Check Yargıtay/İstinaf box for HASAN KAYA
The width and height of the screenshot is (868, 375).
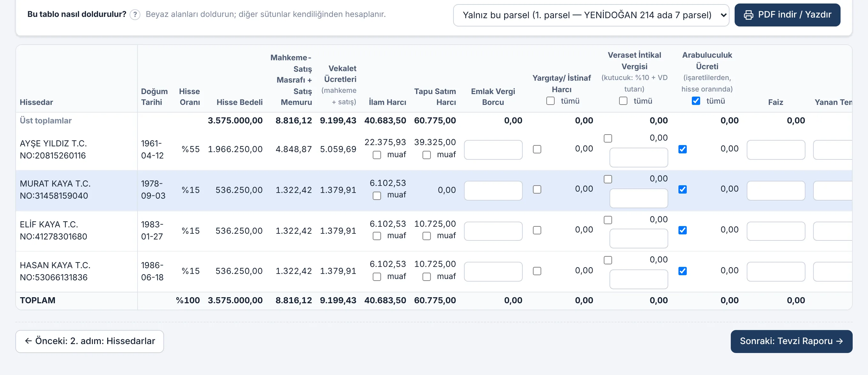point(537,271)
